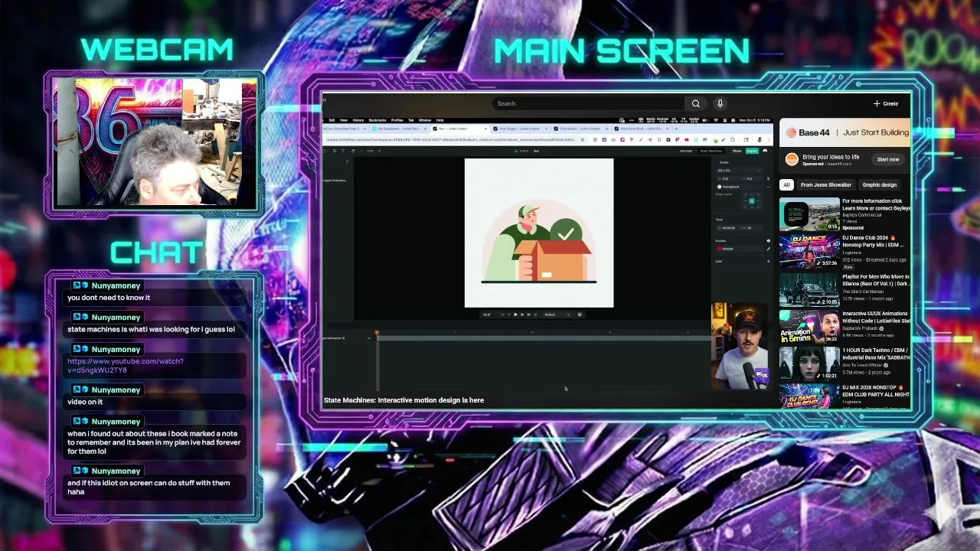Viewport: 980px width, 551px height.
Task: Click next frame button in playback bar
Action: (x=522, y=315)
